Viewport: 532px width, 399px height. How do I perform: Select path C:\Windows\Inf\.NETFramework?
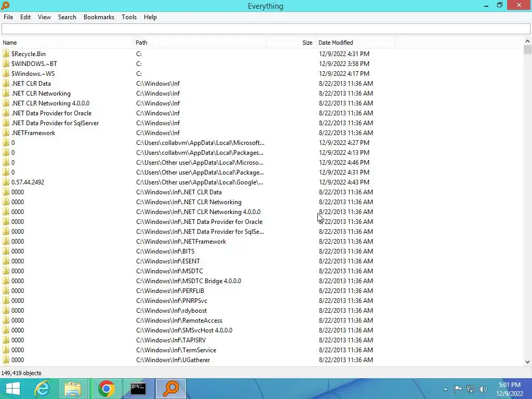click(x=181, y=241)
